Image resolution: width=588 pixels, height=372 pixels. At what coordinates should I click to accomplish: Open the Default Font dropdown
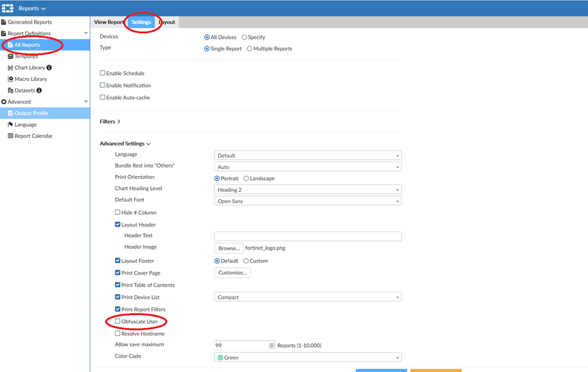pos(307,201)
